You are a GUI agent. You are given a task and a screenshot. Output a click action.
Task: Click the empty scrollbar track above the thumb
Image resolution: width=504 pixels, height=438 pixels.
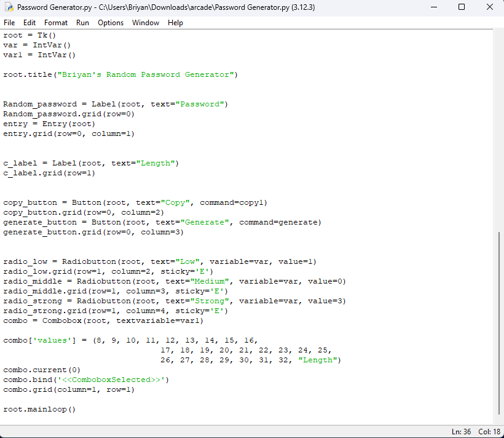click(x=498, y=135)
